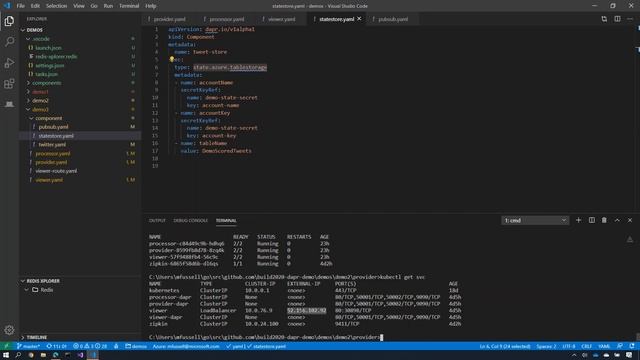Open the Edit menu
This screenshot has height=360, width=640.
[x=35, y=6]
